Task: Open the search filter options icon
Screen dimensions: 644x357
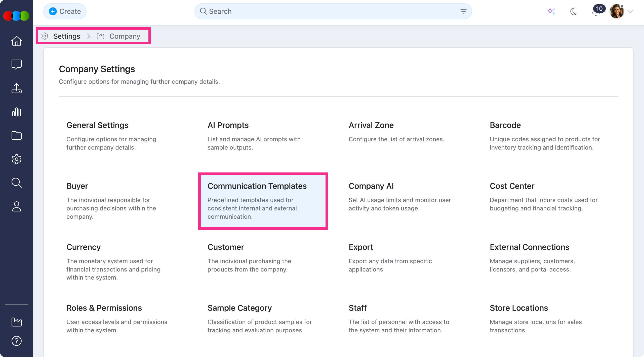Action: pyautogui.click(x=463, y=11)
